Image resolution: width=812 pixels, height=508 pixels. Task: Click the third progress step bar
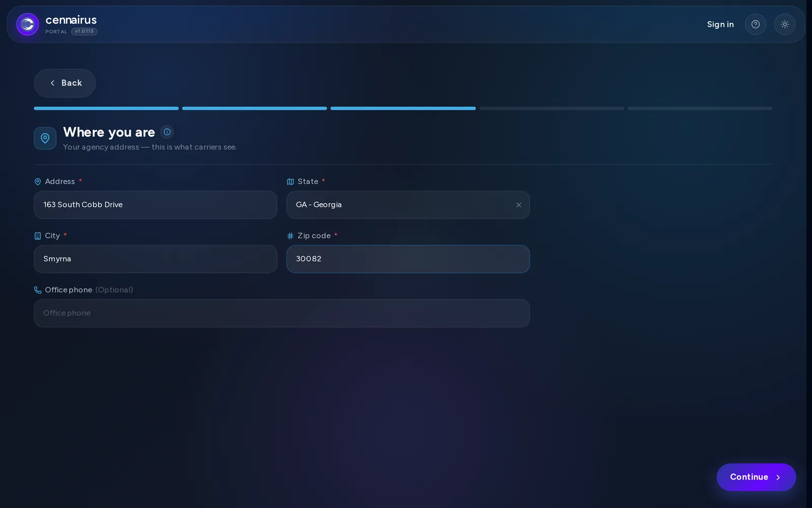click(403, 108)
